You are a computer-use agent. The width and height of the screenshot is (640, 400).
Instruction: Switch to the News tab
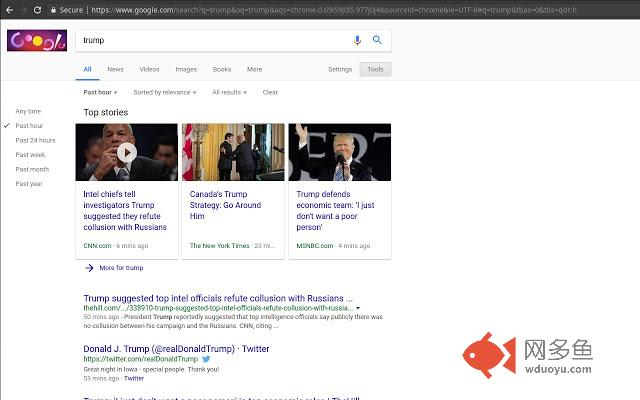[x=115, y=69]
